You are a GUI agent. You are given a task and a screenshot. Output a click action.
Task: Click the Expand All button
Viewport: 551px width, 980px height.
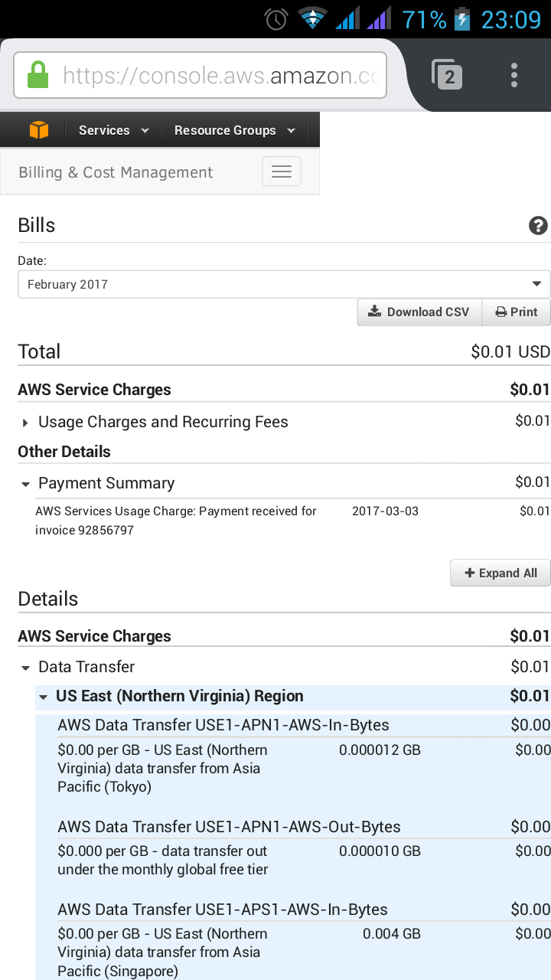tap(500, 573)
